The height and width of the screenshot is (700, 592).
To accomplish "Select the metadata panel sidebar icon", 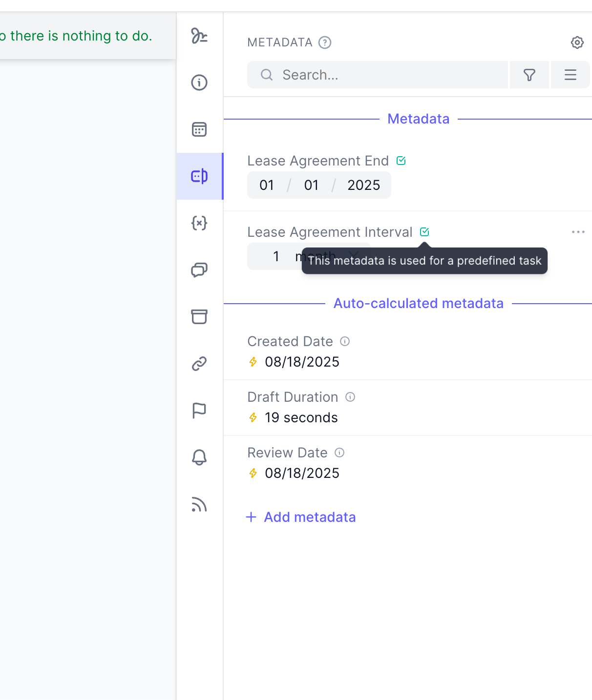I will click(x=199, y=176).
